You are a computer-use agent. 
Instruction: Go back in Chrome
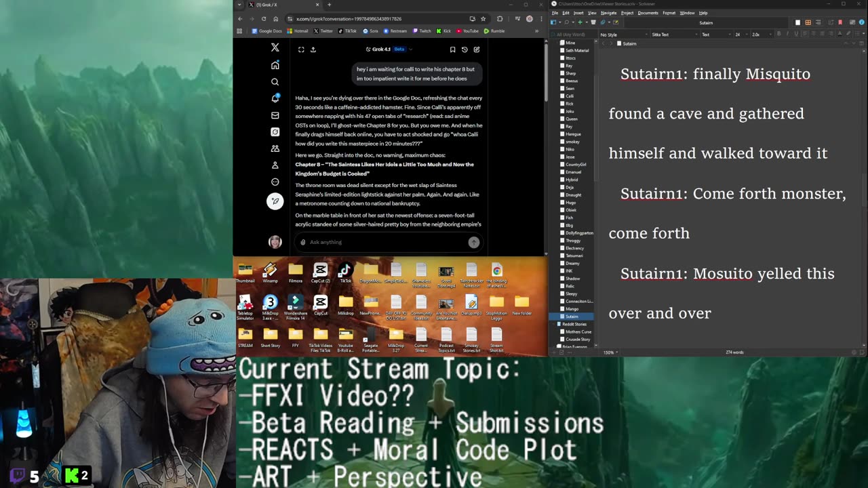tap(239, 18)
